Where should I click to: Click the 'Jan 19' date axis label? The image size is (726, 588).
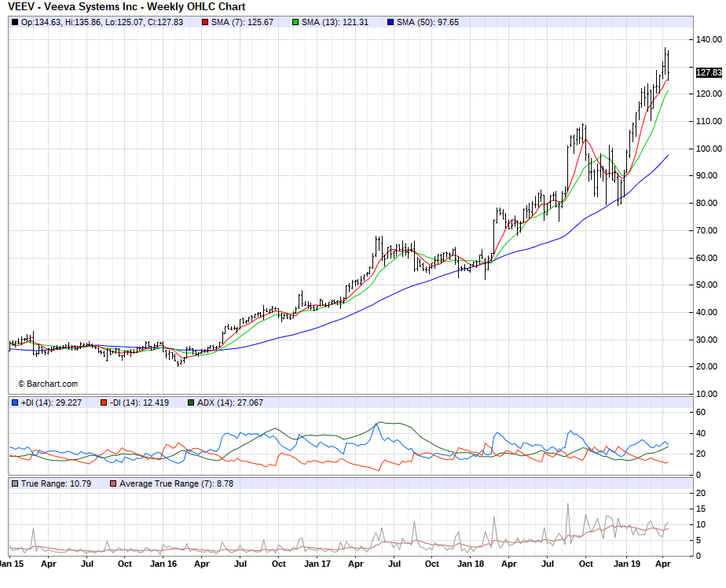point(627,564)
